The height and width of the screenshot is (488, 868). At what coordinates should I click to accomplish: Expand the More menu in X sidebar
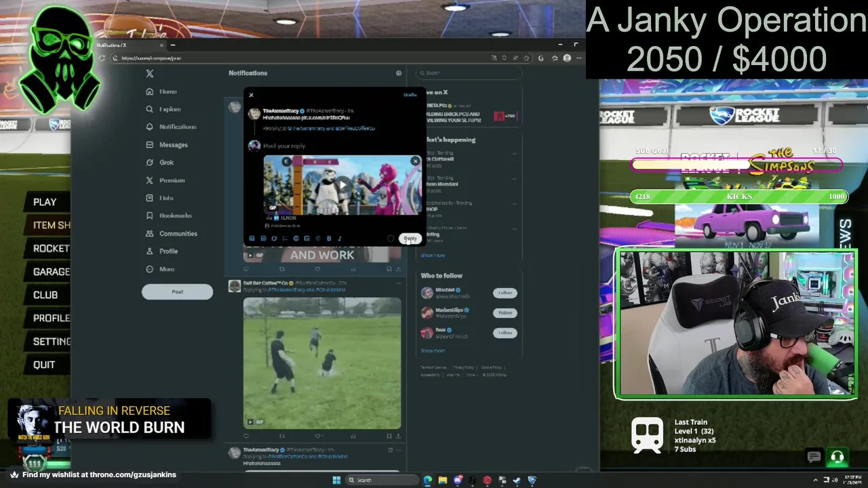coord(160,269)
